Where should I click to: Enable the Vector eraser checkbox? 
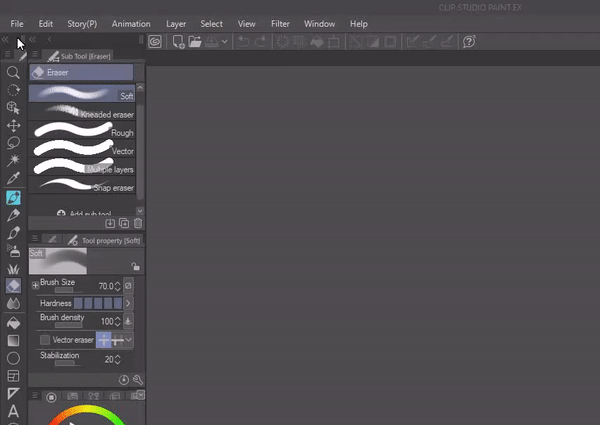[x=45, y=340]
